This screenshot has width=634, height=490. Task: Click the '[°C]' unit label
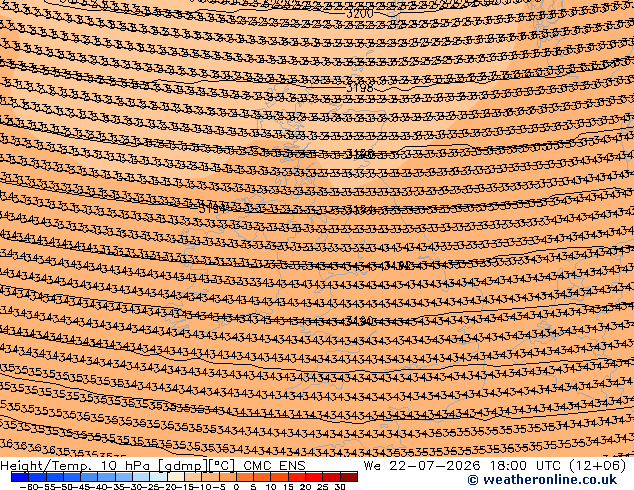point(222,466)
